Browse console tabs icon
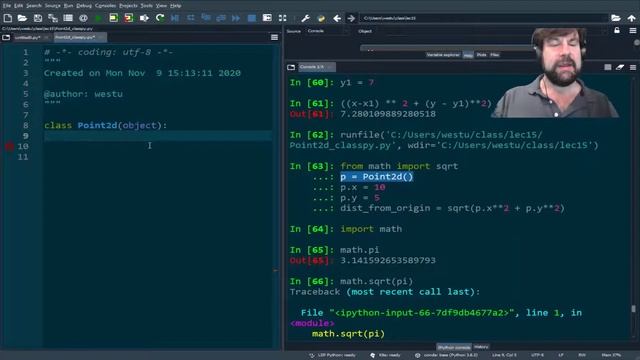This screenshot has width=640, height=360. click(291, 67)
